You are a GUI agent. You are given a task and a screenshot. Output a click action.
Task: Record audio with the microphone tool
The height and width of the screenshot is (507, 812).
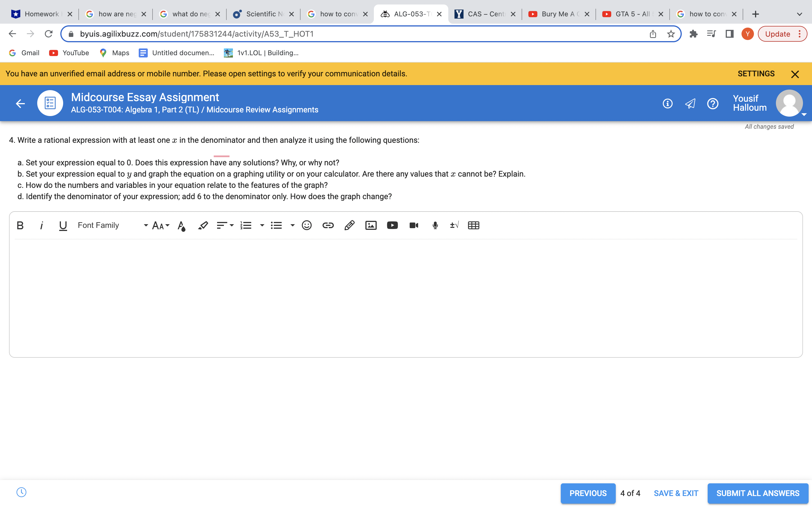(x=435, y=225)
